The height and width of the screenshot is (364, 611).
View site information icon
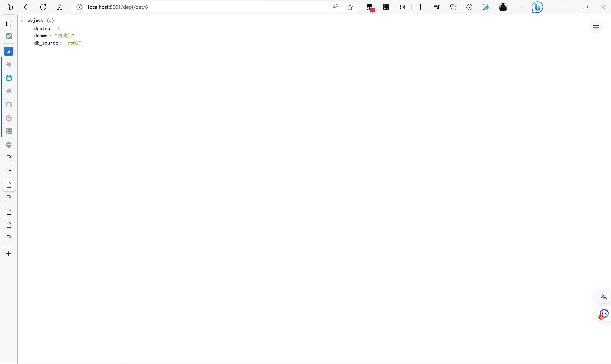point(79,7)
